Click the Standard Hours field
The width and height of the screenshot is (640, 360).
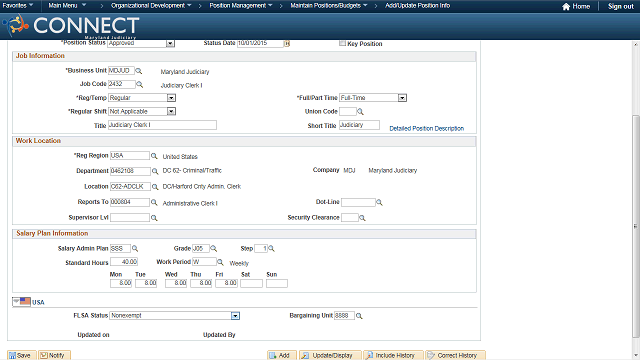(124, 262)
